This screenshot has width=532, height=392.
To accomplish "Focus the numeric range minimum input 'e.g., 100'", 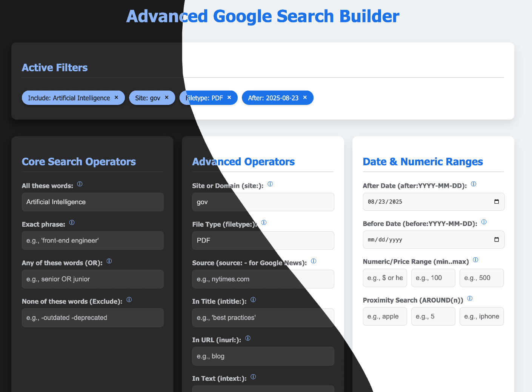I will tap(433, 278).
